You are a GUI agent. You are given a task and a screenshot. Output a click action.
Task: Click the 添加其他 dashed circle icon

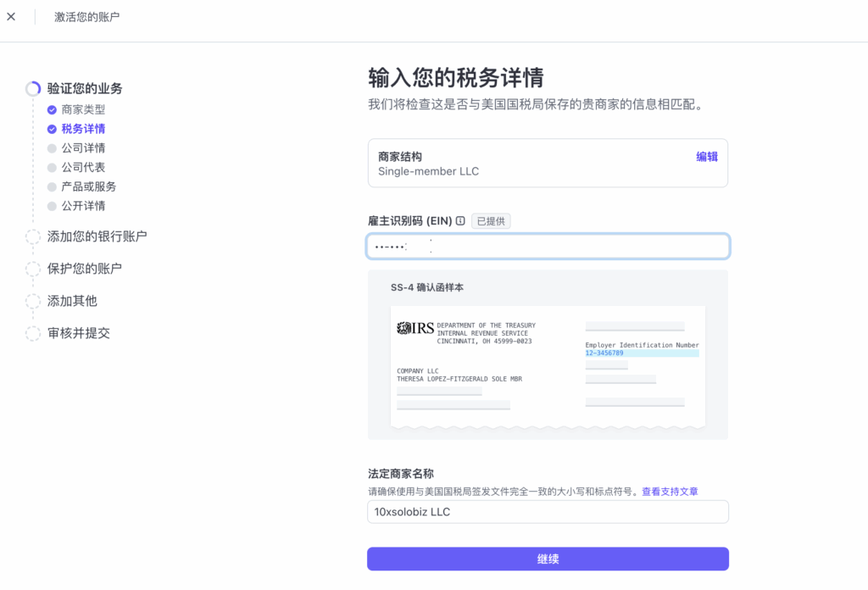33,301
